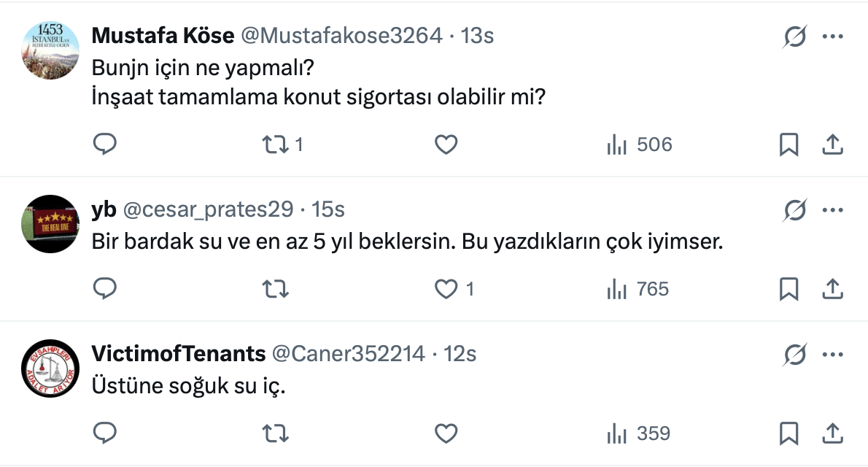
Task: Like Mustafa Köse's tweet
Action: coord(446,144)
